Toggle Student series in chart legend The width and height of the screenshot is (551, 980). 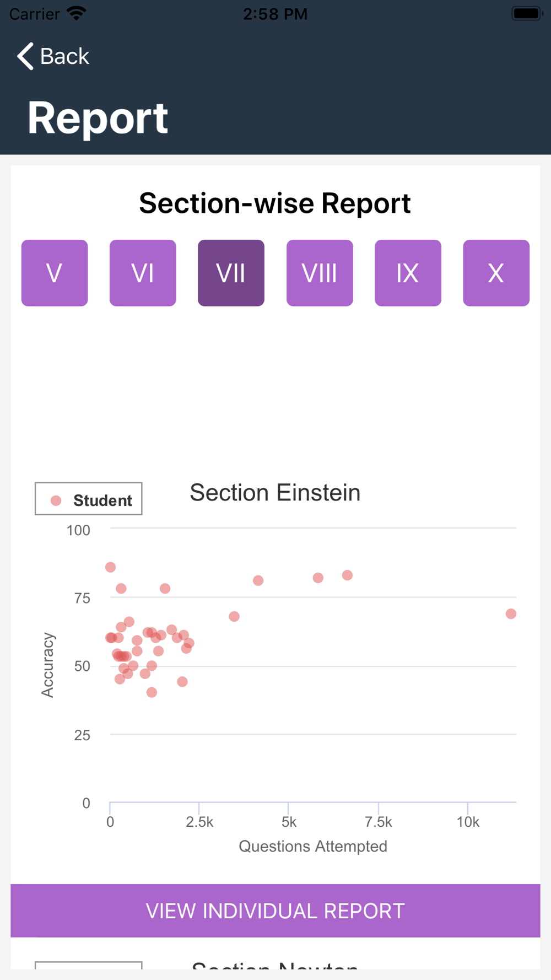[x=89, y=499]
